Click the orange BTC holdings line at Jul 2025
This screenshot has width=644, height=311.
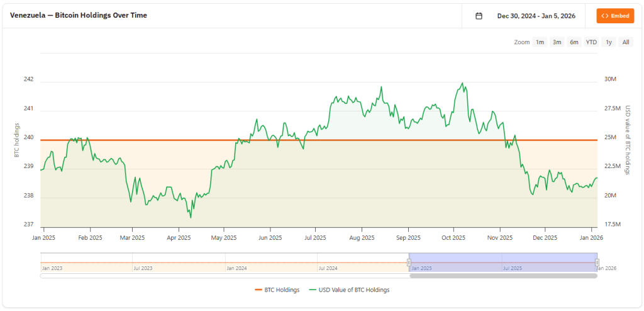pos(316,140)
